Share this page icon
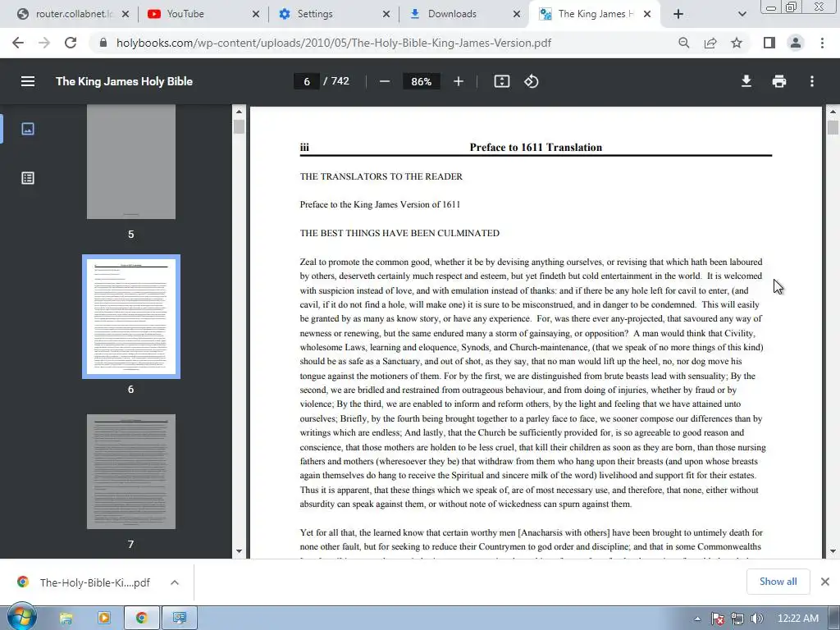The image size is (840, 630). [710, 43]
